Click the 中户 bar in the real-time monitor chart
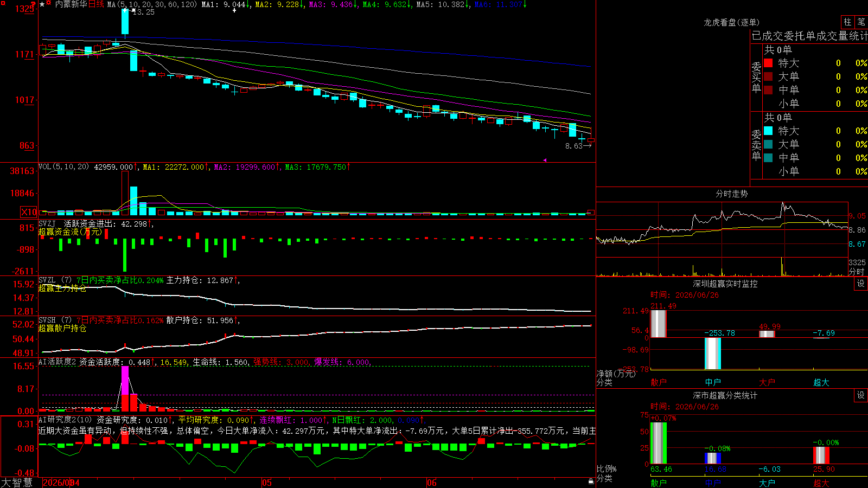 (713, 354)
